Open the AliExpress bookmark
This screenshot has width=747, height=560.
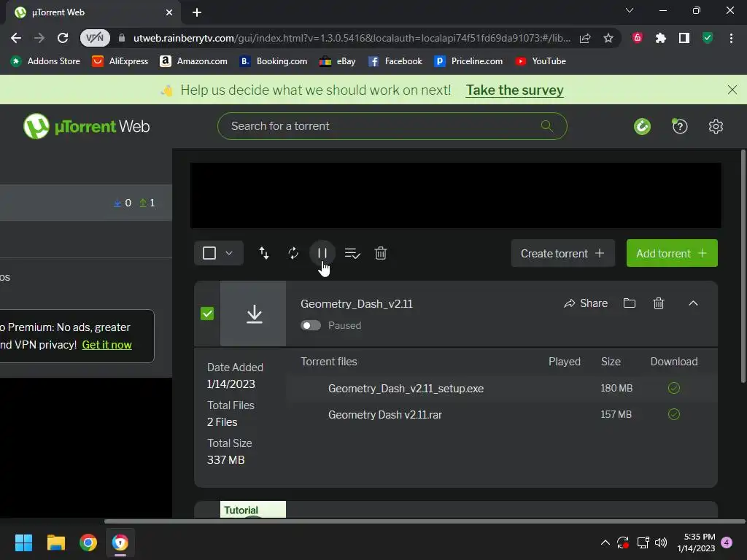click(x=120, y=61)
